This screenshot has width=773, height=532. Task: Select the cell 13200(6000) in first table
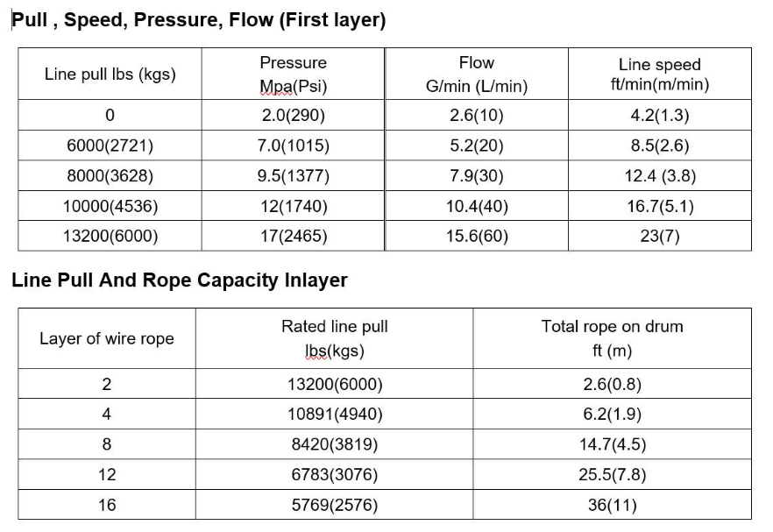click(110, 236)
